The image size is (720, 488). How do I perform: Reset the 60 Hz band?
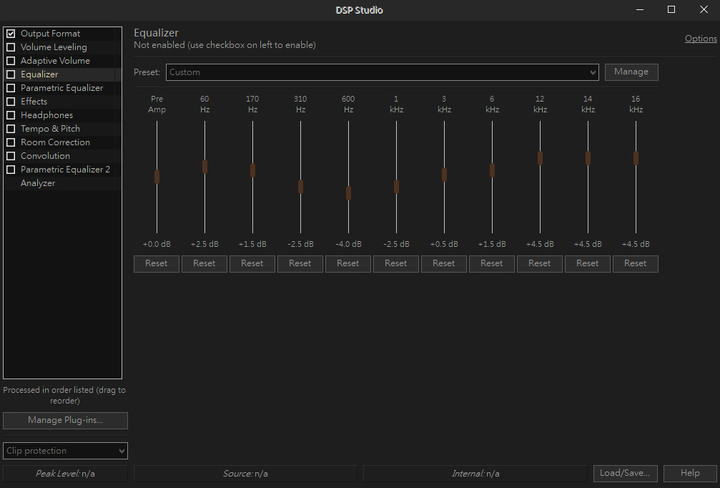(204, 264)
